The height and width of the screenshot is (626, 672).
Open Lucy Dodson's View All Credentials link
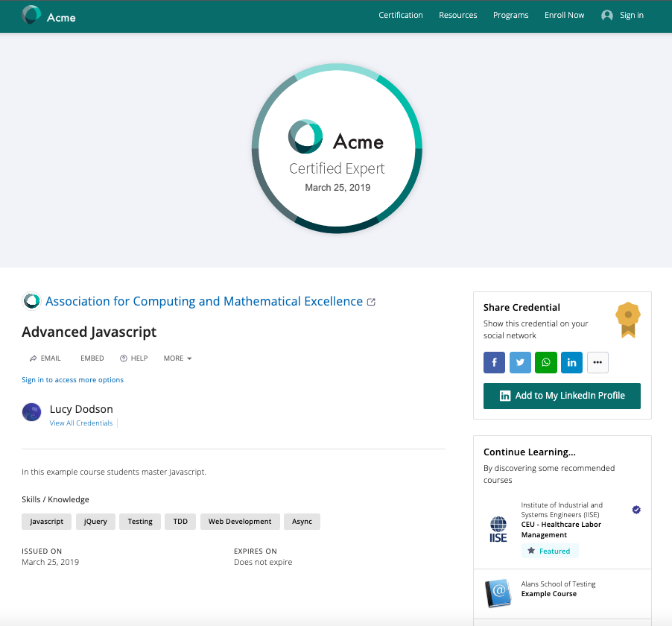click(80, 423)
